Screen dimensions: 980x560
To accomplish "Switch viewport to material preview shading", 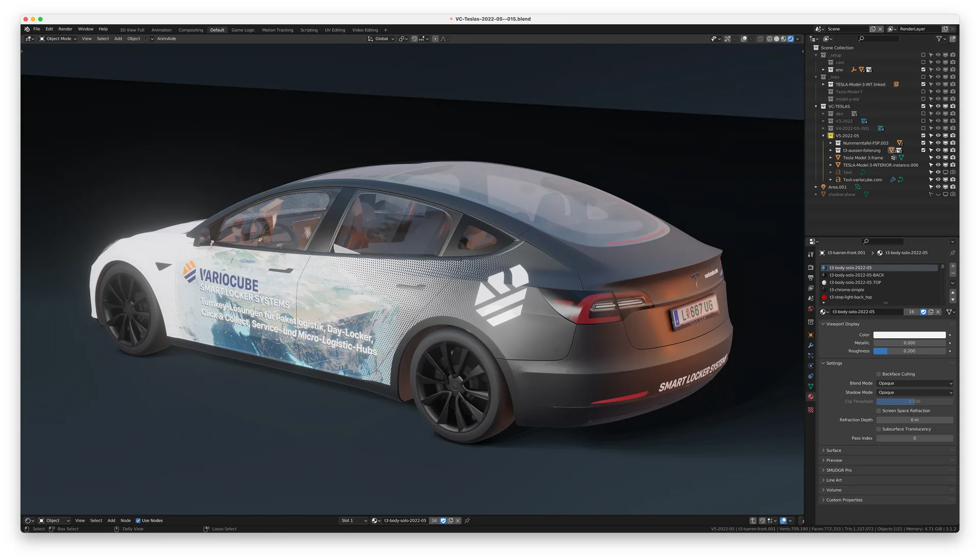I will point(783,39).
